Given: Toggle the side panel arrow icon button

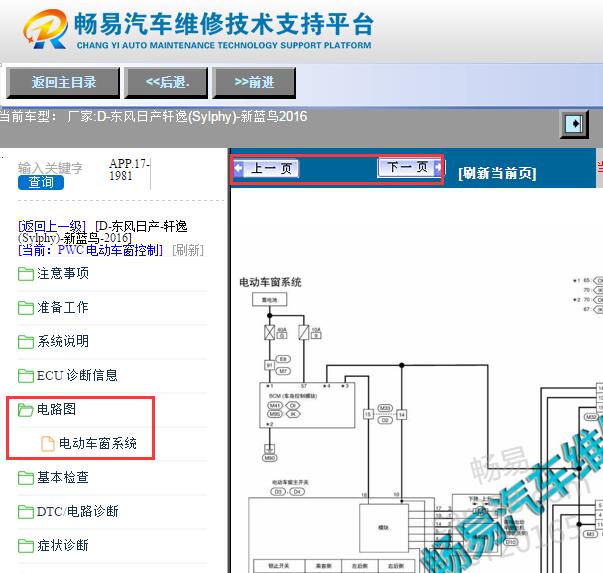Looking at the screenshot, I should pos(574,124).
